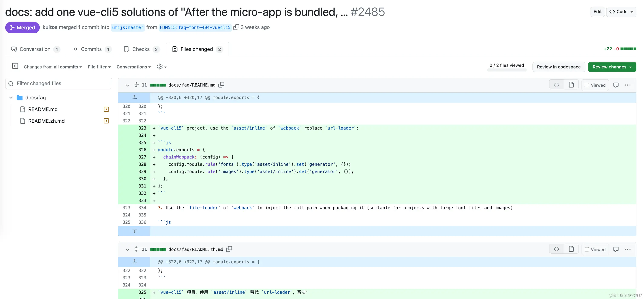Open the HJM515:faq-font-404-vuecli5 branch link
This screenshot has height=299, width=644.
pos(195,27)
